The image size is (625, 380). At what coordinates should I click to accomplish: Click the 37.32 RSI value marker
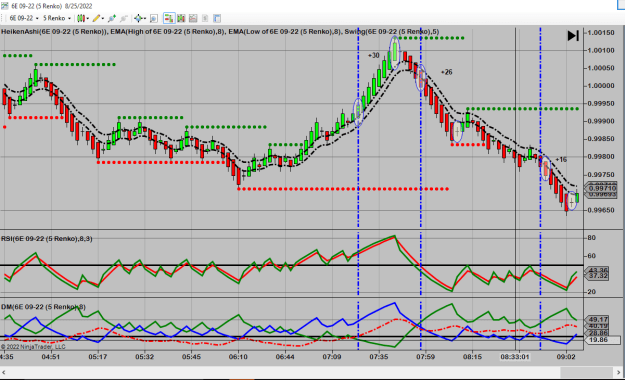point(597,276)
